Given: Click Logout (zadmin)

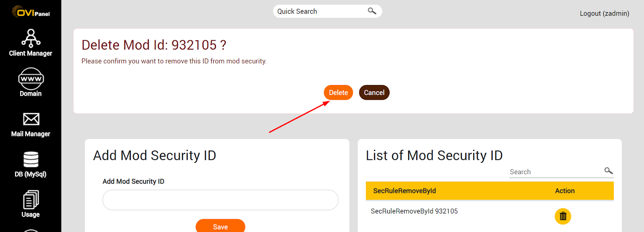Looking at the screenshot, I should coord(604,13).
